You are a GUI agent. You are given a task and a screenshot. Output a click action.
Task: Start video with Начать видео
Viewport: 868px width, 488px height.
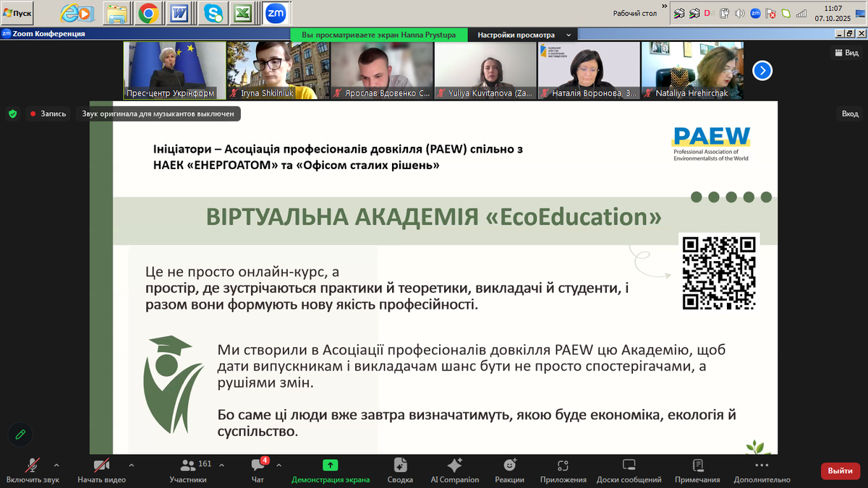[101, 470]
